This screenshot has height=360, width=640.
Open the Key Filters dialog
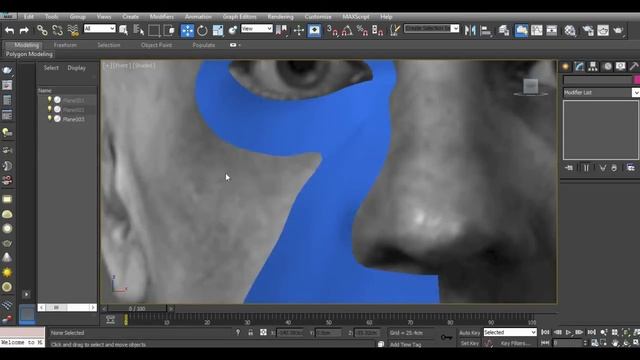[515, 343]
